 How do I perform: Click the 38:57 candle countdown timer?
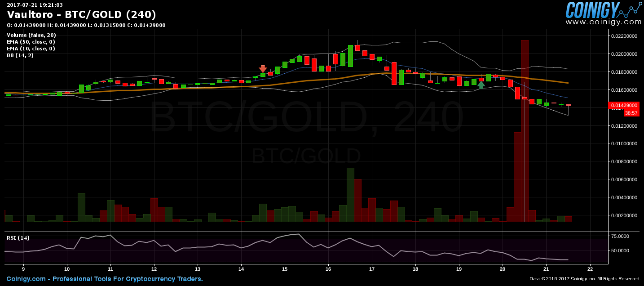pos(631,113)
